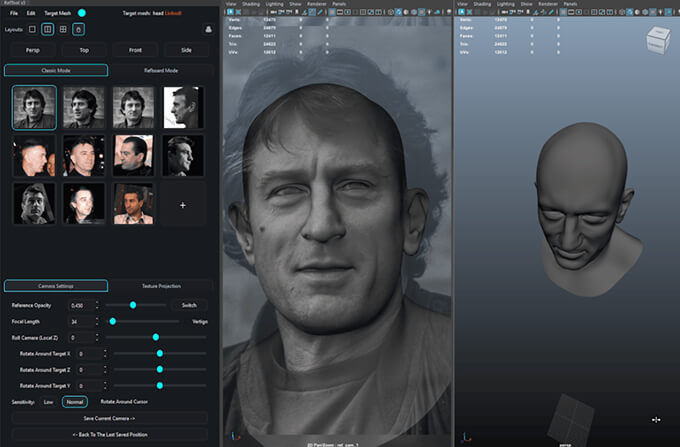Click the icon at the Layouts row's right end
Viewport: 680px width, 447px height.
click(208, 30)
